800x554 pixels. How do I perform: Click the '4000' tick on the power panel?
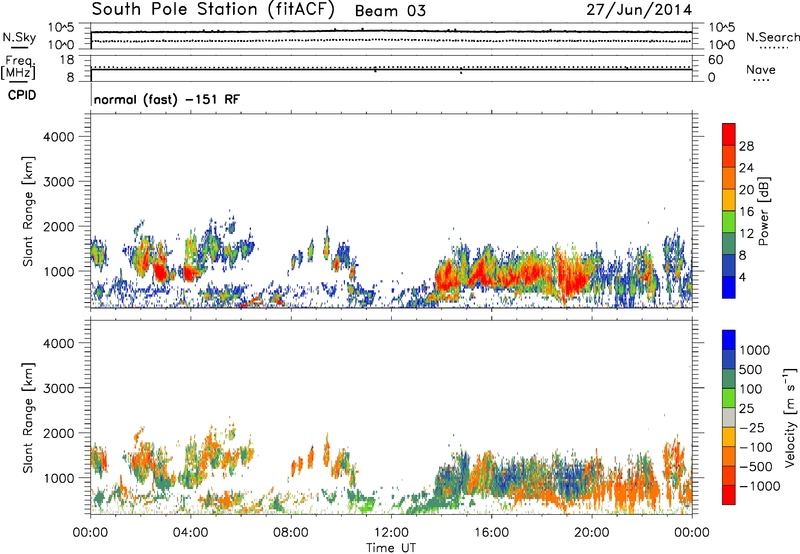(58, 137)
